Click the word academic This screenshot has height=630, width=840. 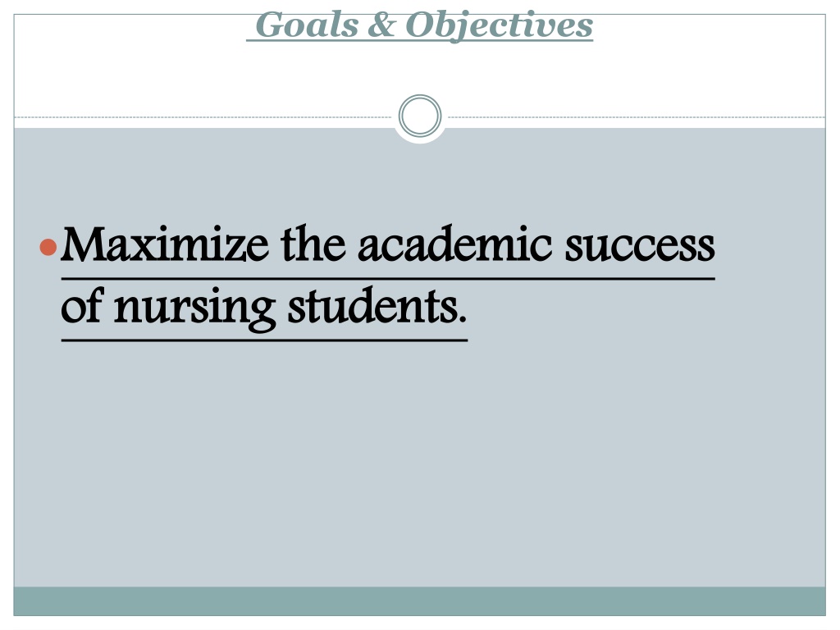(x=454, y=244)
